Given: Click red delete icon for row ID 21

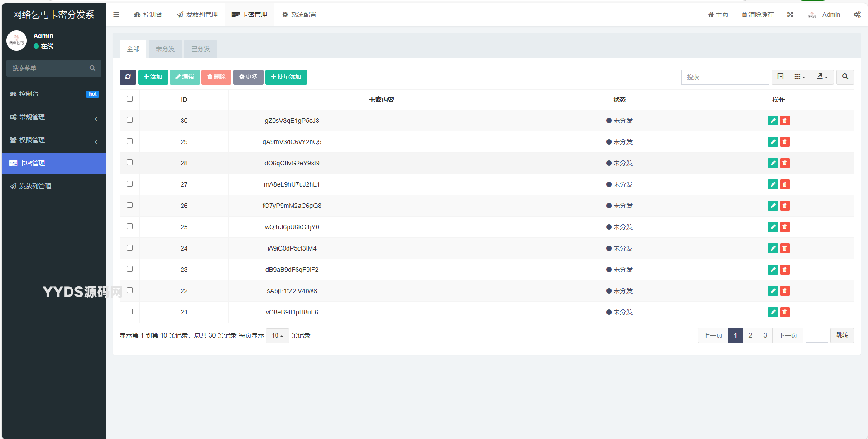Looking at the screenshot, I should click(785, 312).
